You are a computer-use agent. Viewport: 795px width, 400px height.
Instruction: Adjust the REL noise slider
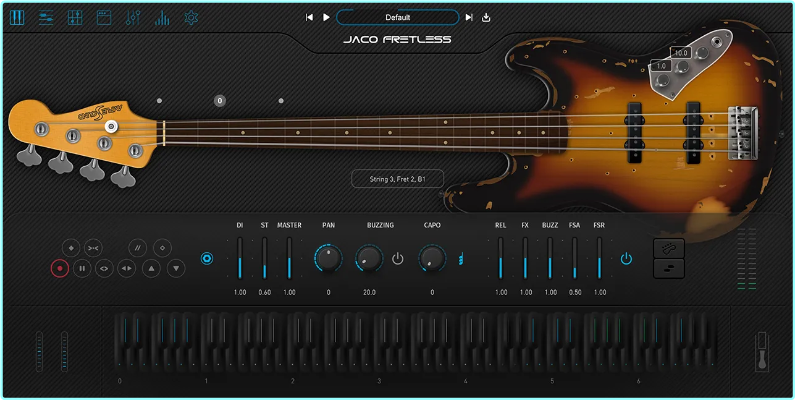[x=500, y=258]
